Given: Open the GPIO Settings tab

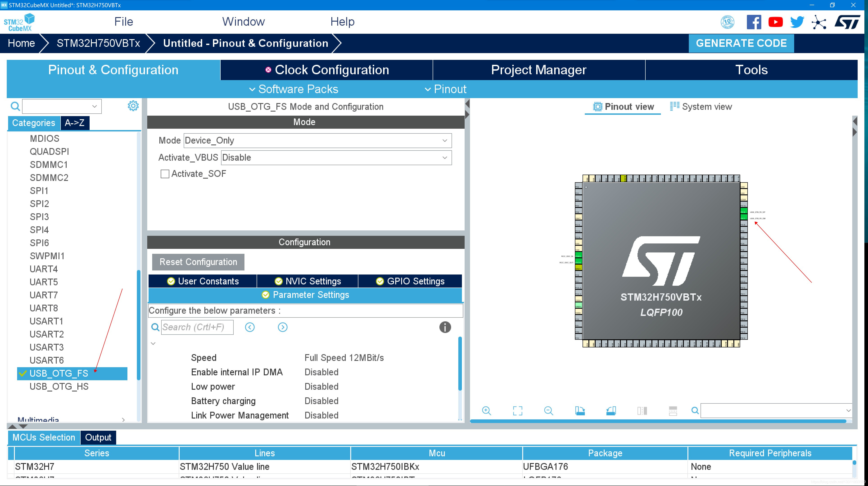Looking at the screenshot, I should tap(410, 281).
